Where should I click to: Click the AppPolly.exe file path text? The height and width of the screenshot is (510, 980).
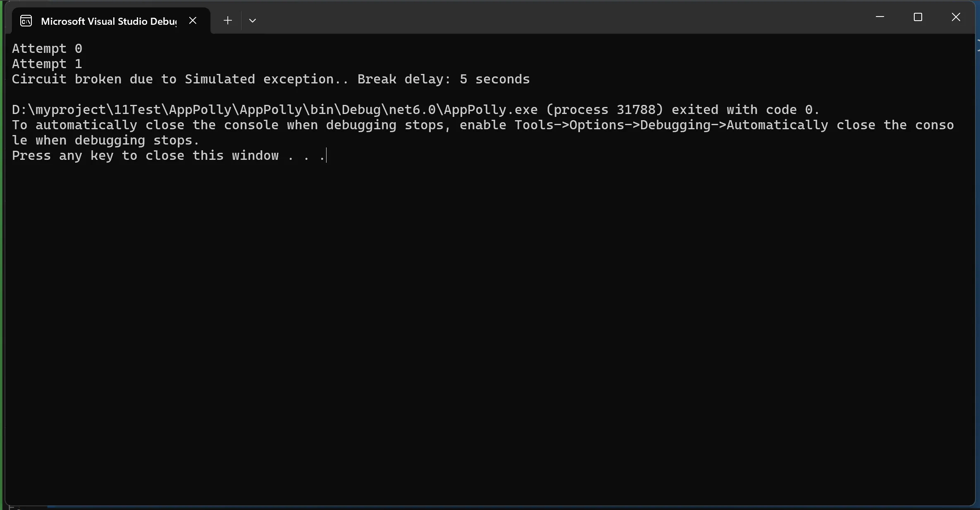274,110
